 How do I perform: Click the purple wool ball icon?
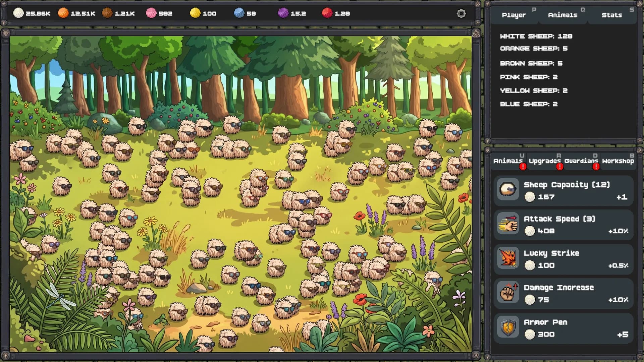(x=283, y=13)
